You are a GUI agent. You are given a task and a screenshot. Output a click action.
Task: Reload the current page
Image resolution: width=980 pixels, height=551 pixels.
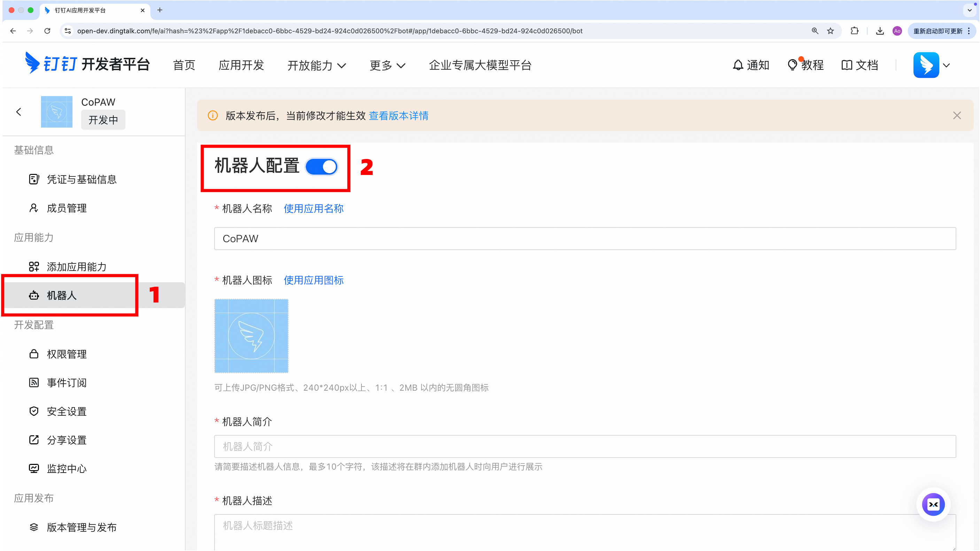click(x=47, y=31)
